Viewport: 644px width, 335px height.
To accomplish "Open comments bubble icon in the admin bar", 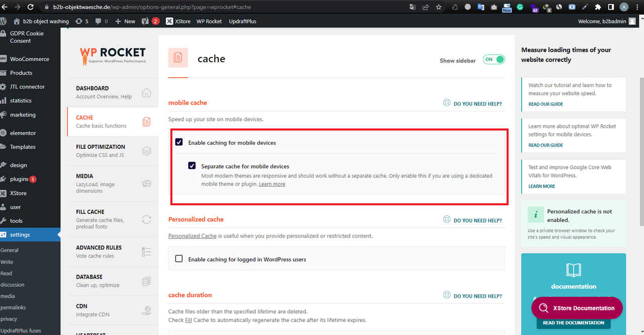I will point(102,21).
